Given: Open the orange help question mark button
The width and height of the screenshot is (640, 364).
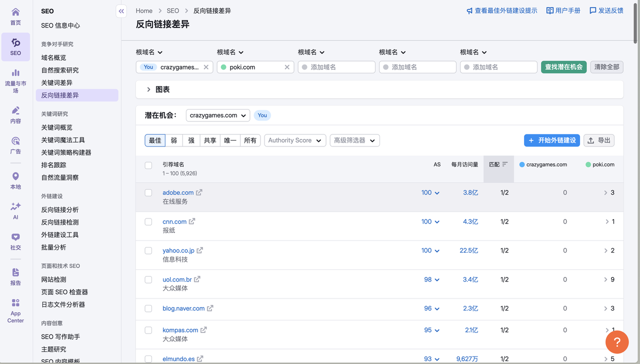Looking at the screenshot, I should coord(617,342).
